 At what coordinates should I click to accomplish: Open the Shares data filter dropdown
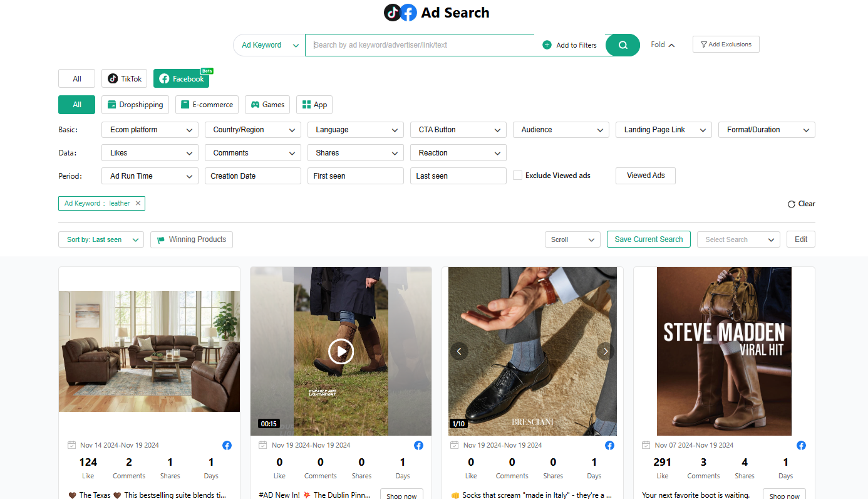coord(356,153)
